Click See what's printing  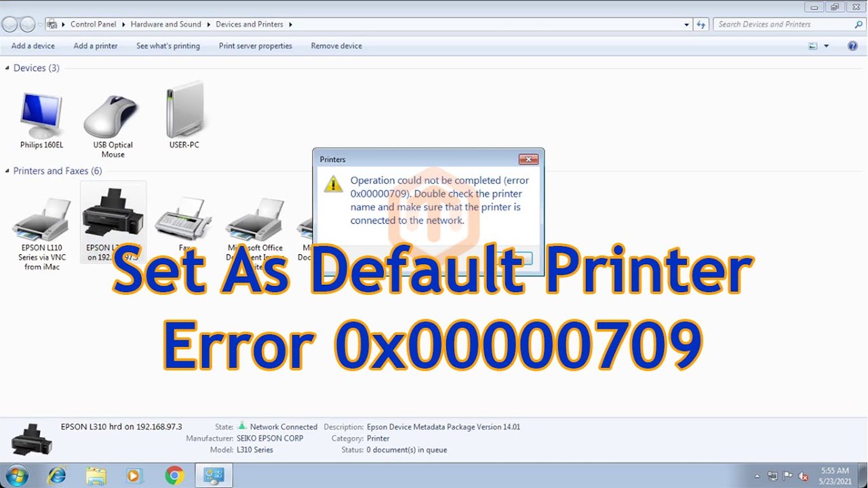pyautogui.click(x=168, y=46)
